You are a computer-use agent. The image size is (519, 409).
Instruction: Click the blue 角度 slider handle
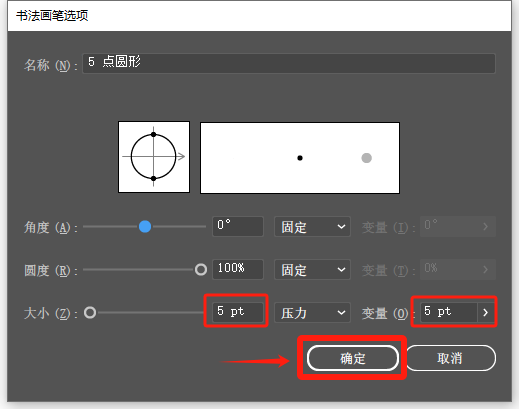[x=145, y=227]
